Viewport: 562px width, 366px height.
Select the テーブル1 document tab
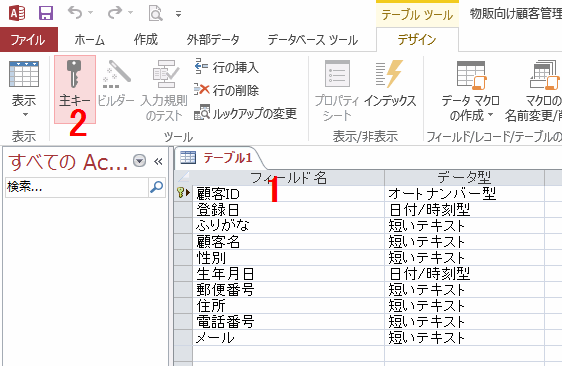[219, 158]
